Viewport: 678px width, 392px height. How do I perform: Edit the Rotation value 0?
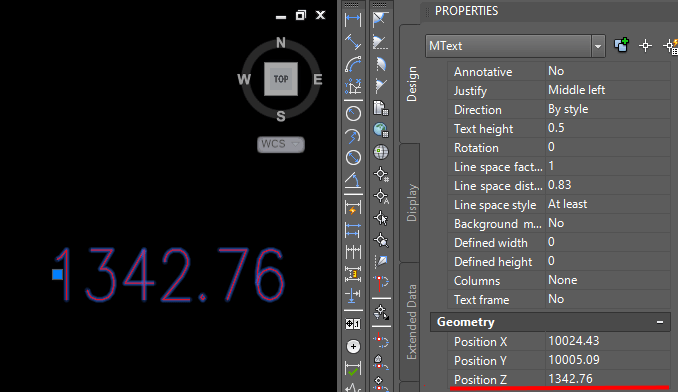[x=608, y=147]
